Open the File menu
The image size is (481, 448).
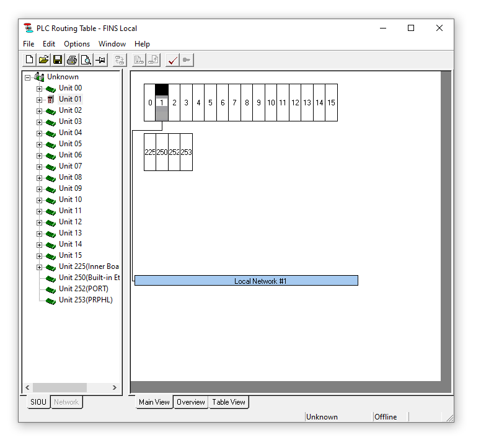point(29,44)
